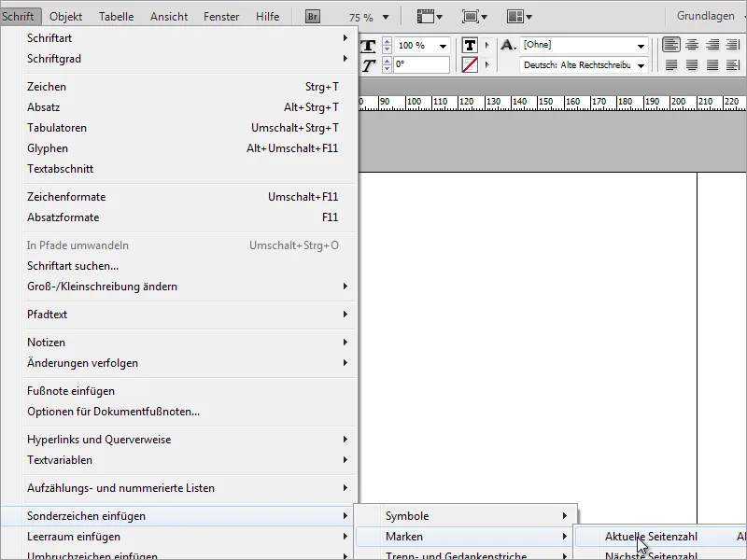Click the stroke none swatch with red slash
The width and height of the screenshot is (747, 560).
click(x=470, y=64)
